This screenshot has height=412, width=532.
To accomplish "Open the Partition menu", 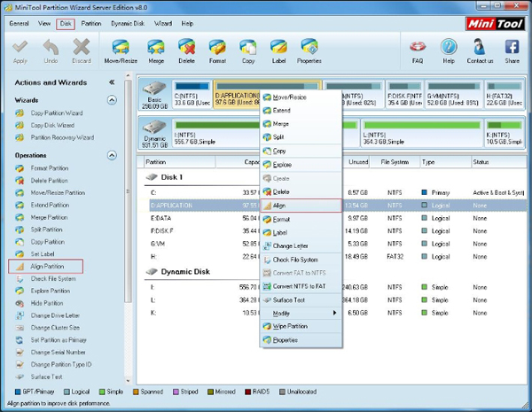I will pos(91,23).
